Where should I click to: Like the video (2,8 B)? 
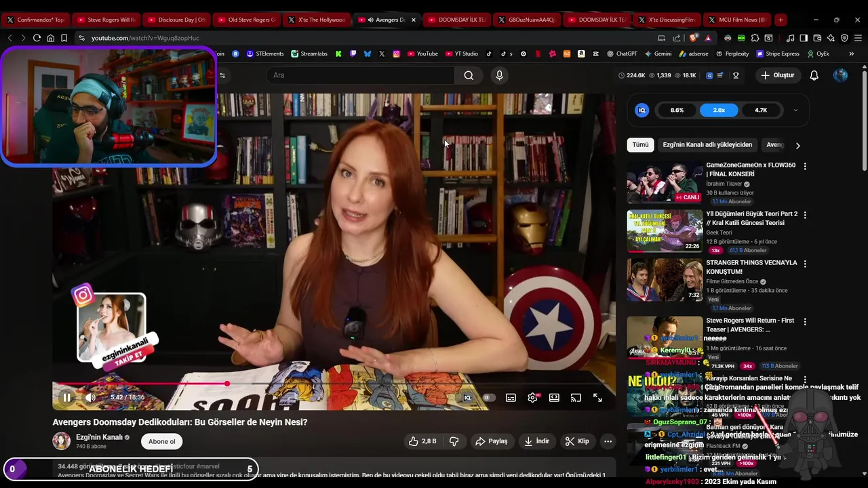422,441
